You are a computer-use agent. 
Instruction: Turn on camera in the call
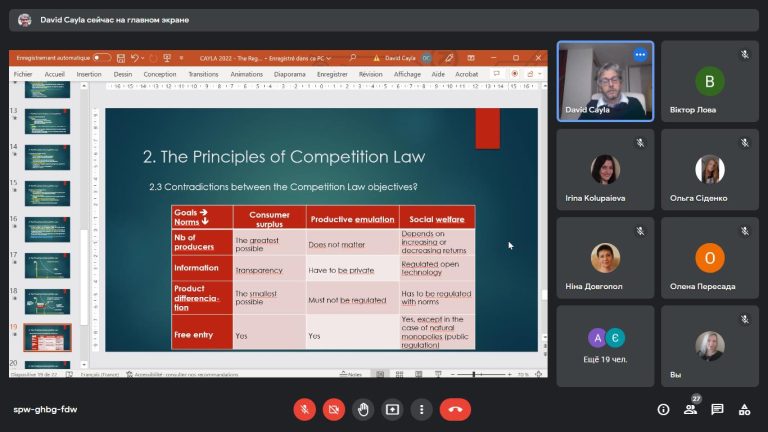(x=334, y=409)
